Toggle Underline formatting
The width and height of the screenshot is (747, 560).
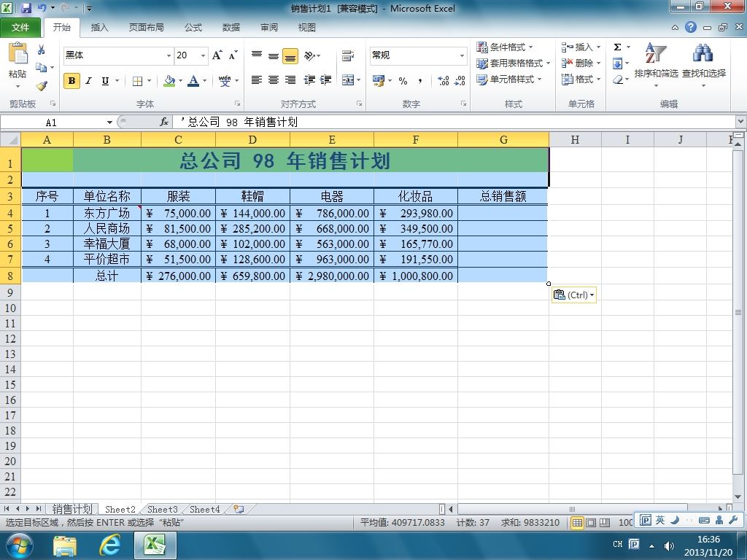point(105,81)
